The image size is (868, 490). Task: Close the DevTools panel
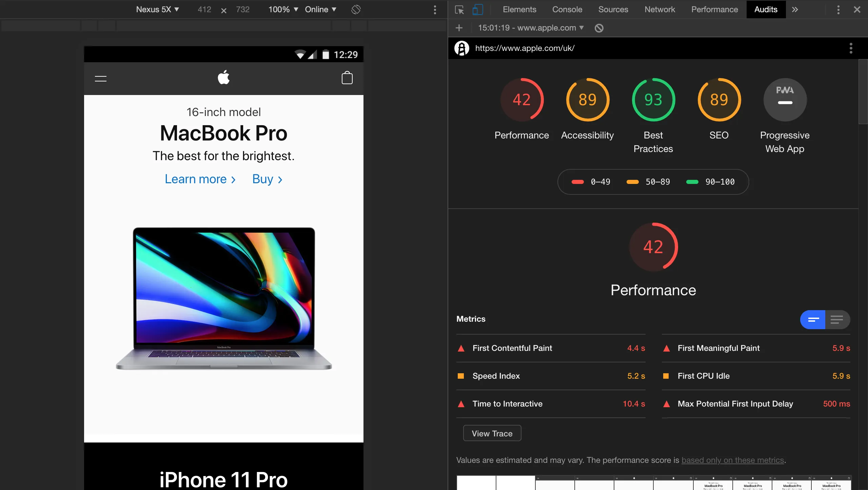pos(857,10)
